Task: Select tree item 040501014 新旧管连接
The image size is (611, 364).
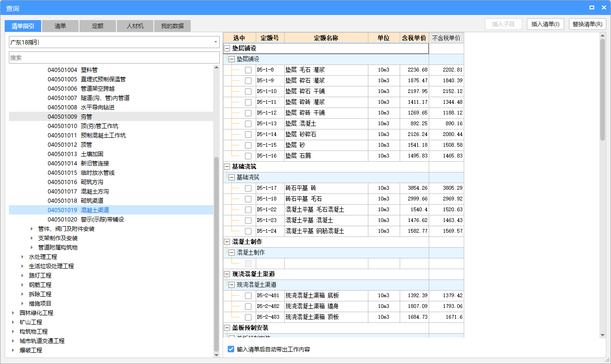Action: (x=78, y=164)
